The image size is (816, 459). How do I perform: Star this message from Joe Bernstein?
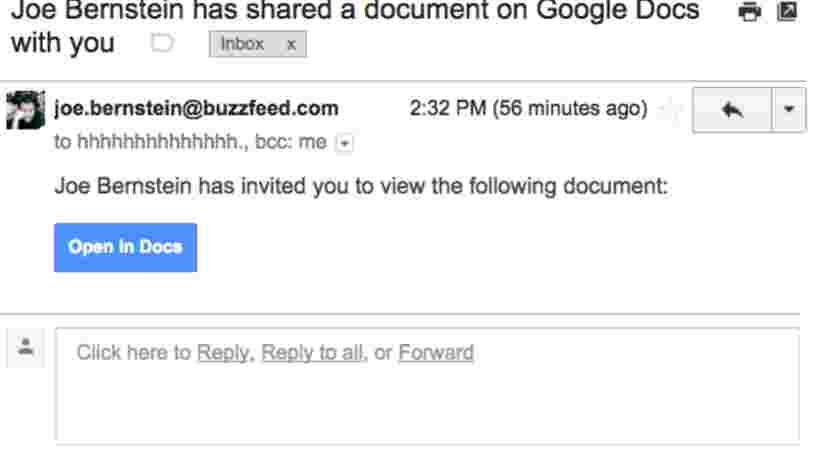pos(670,109)
